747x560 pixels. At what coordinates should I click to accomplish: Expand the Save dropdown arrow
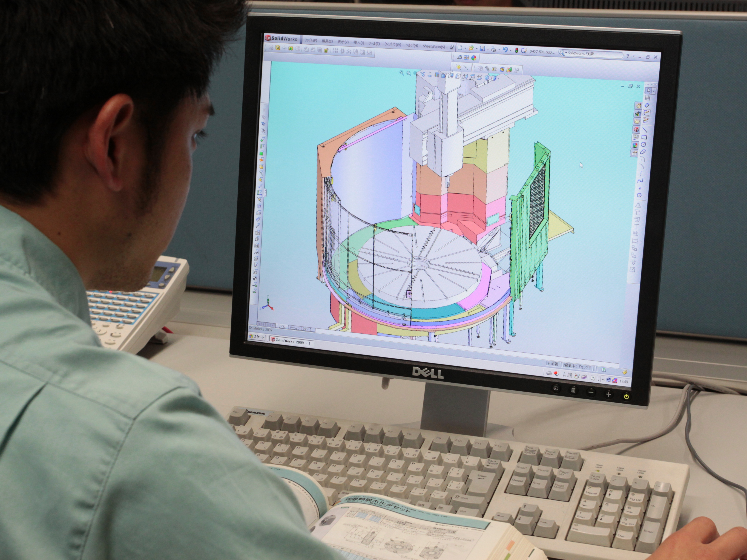pos(488,49)
